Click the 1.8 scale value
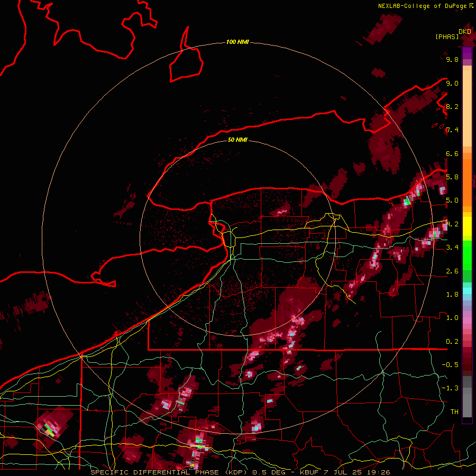This screenshot has height=476, width=476. point(452,295)
